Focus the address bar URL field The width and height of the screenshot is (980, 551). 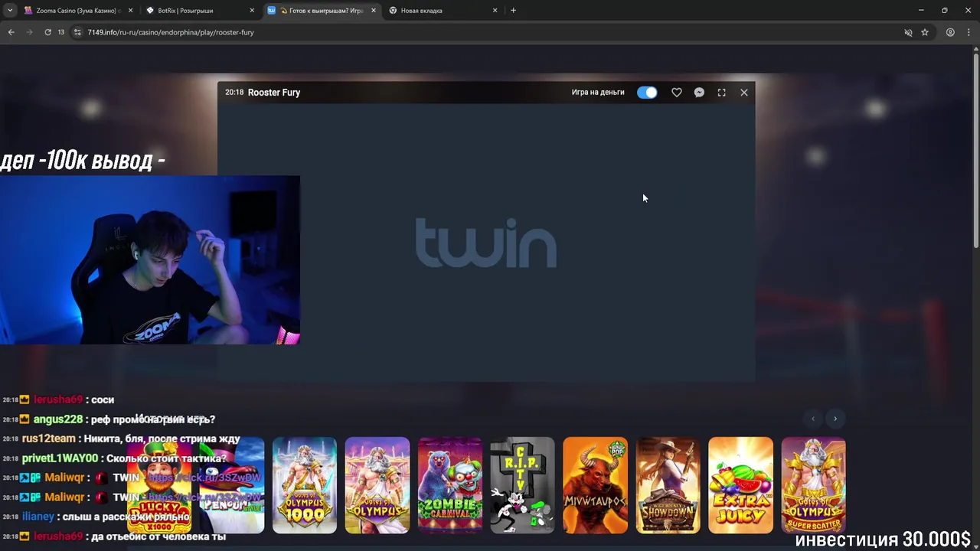coord(490,32)
